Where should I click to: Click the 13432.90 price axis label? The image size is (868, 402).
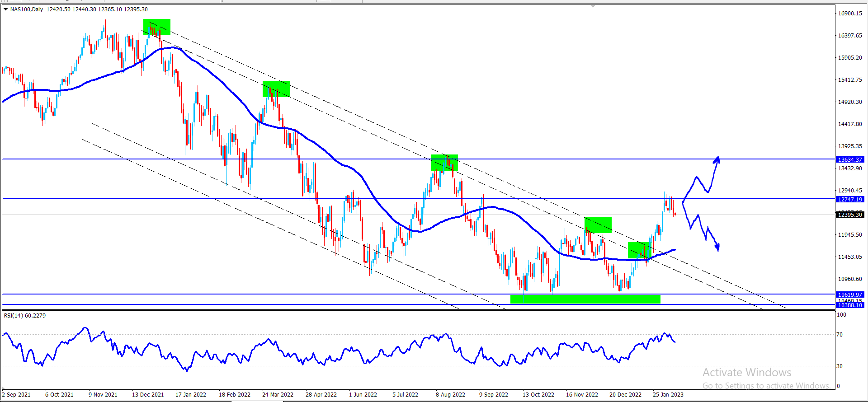850,168
